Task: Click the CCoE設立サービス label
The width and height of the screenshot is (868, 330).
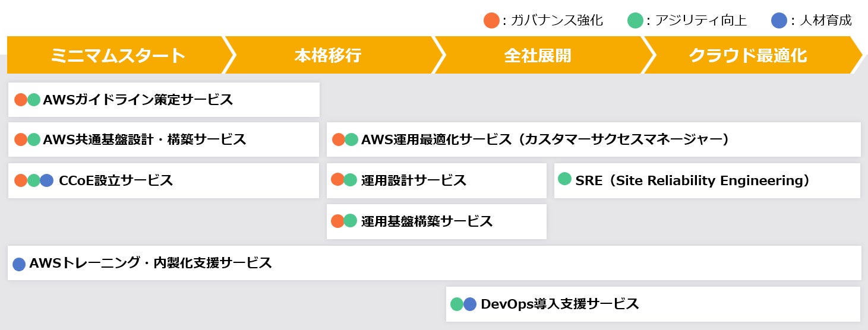Action: 116,180
